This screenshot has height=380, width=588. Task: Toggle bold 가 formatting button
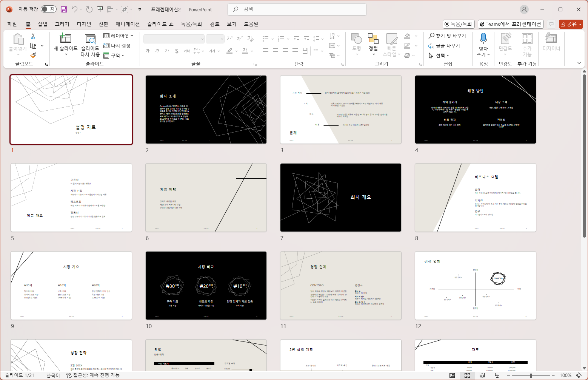coord(148,51)
